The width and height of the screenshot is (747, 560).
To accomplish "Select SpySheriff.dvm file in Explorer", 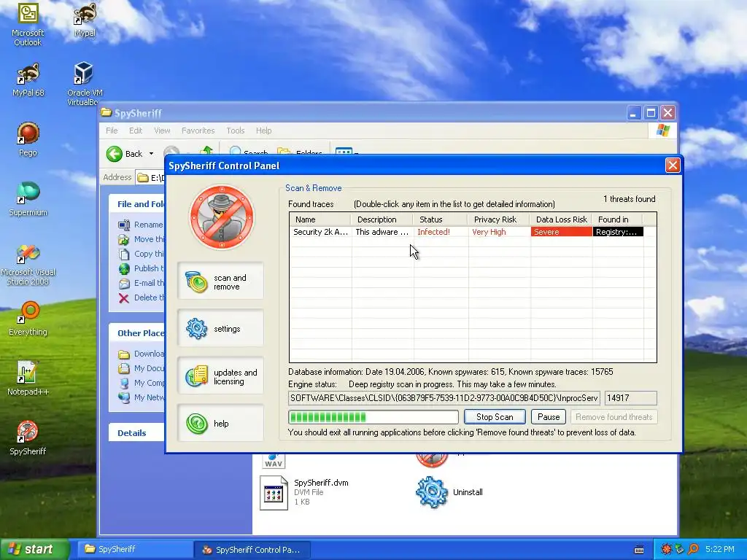I will [305, 492].
